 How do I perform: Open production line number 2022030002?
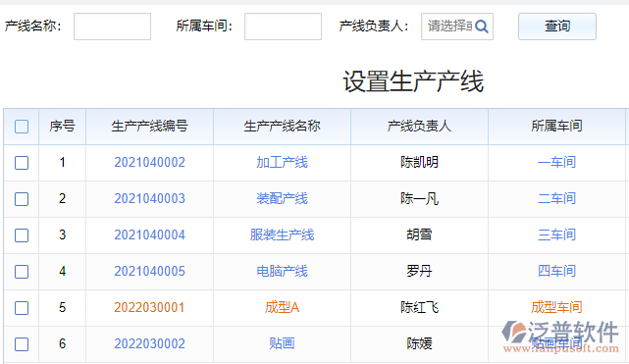tap(149, 343)
